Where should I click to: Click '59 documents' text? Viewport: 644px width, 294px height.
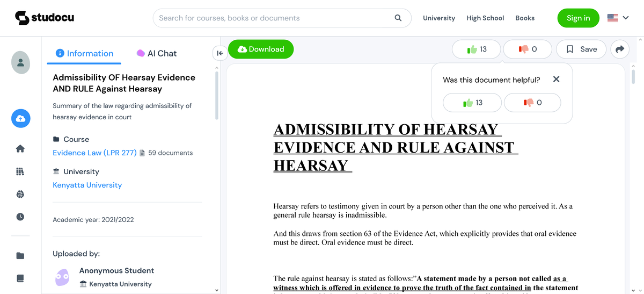pyautogui.click(x=170, y=153)
